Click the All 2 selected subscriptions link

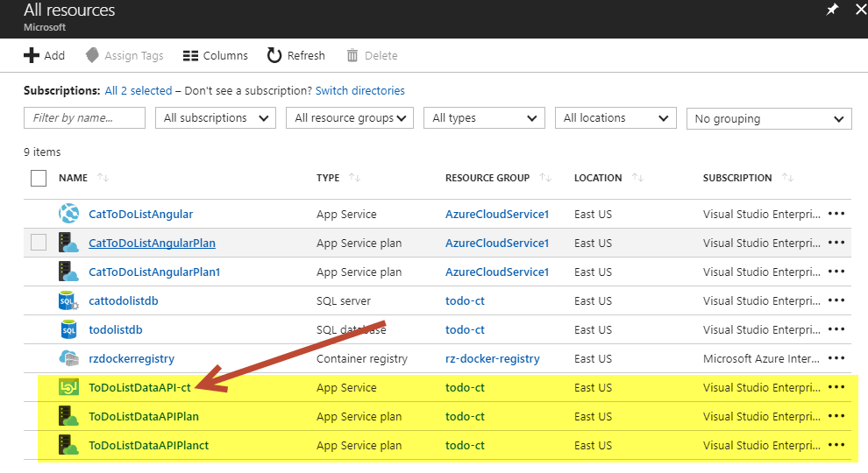point(139,91)
